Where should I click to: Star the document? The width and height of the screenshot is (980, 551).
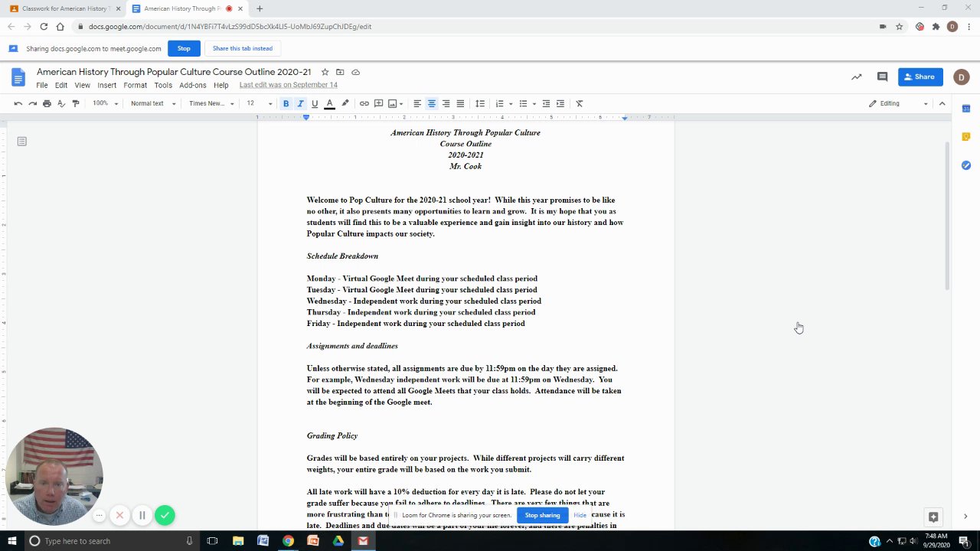click(x=325, y=72)
